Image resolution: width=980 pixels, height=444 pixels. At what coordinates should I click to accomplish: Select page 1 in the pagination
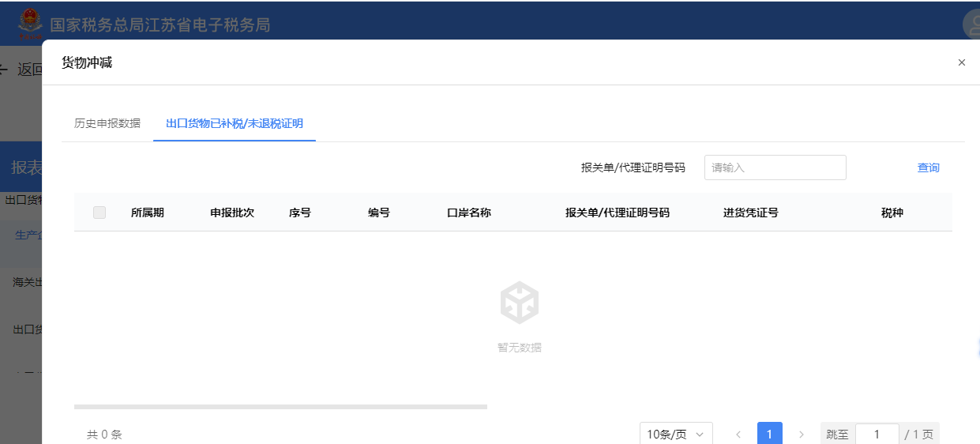tap(769, 435)
